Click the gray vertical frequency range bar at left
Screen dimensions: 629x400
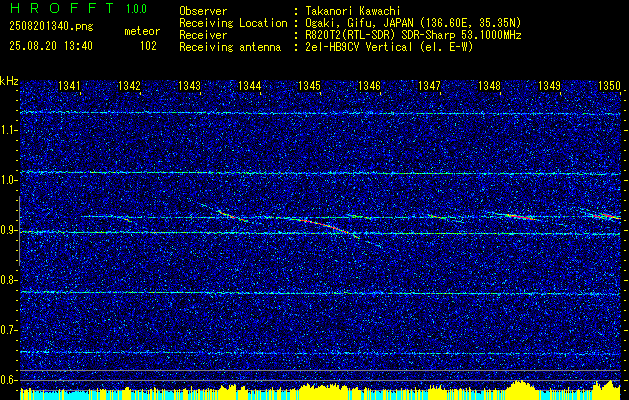[20, 231]
